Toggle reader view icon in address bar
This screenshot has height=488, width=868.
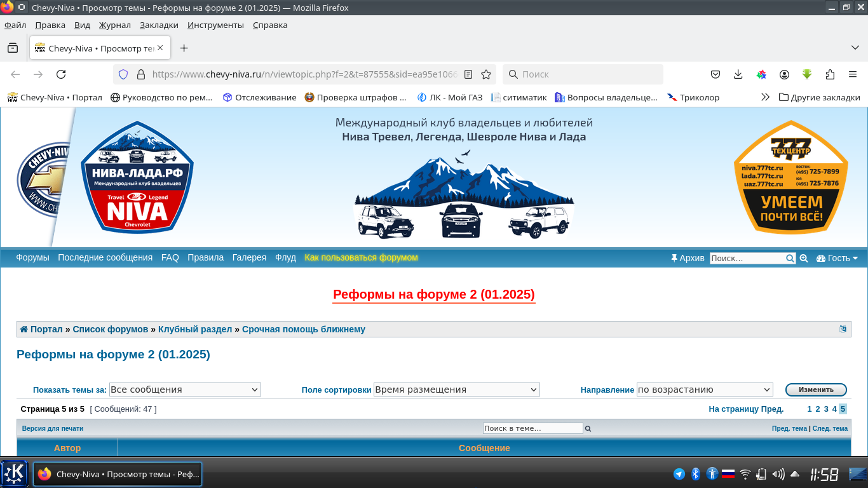pyautogui.click(x=468, y=74)
